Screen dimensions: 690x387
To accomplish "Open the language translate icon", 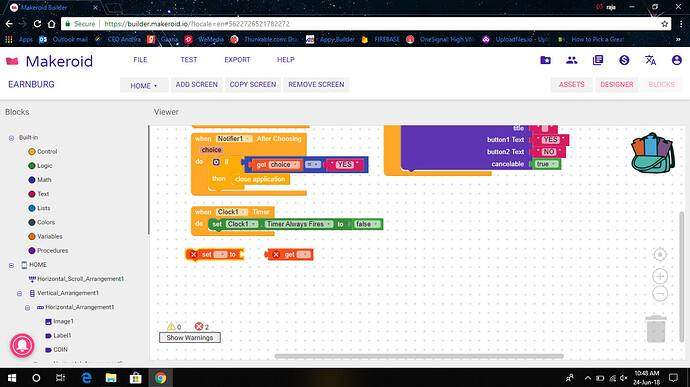I will [x=650, y=60].
